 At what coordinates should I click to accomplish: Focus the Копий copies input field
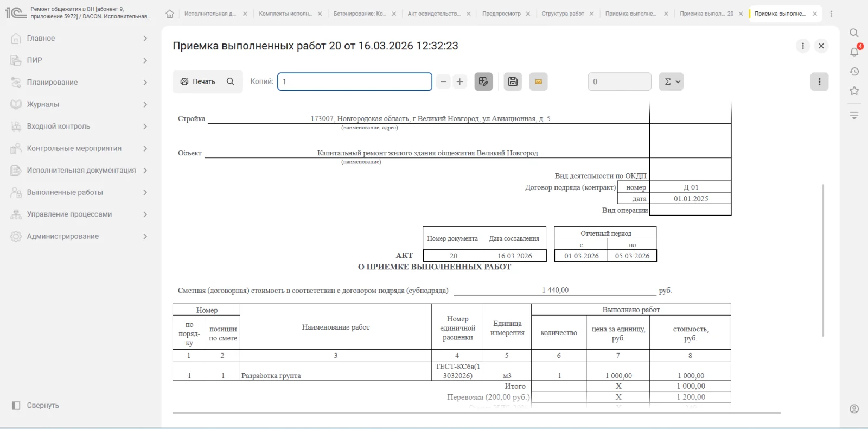355,81
